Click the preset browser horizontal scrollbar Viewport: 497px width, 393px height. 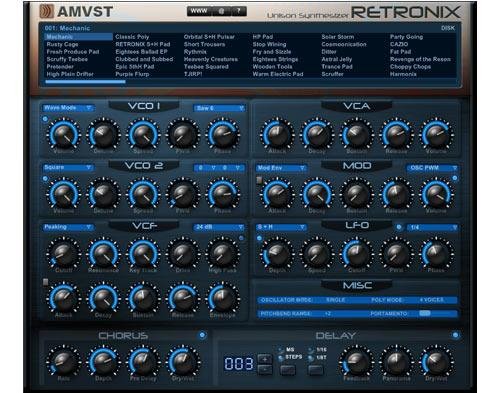click(x=85, y=81)
